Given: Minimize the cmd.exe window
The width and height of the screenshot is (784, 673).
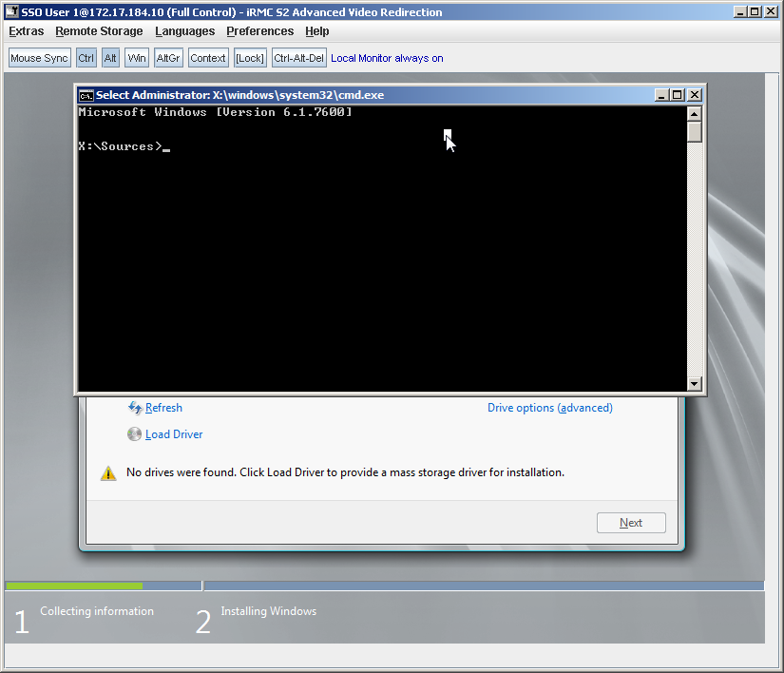Looking at the screenshot, I should point(662,95).
